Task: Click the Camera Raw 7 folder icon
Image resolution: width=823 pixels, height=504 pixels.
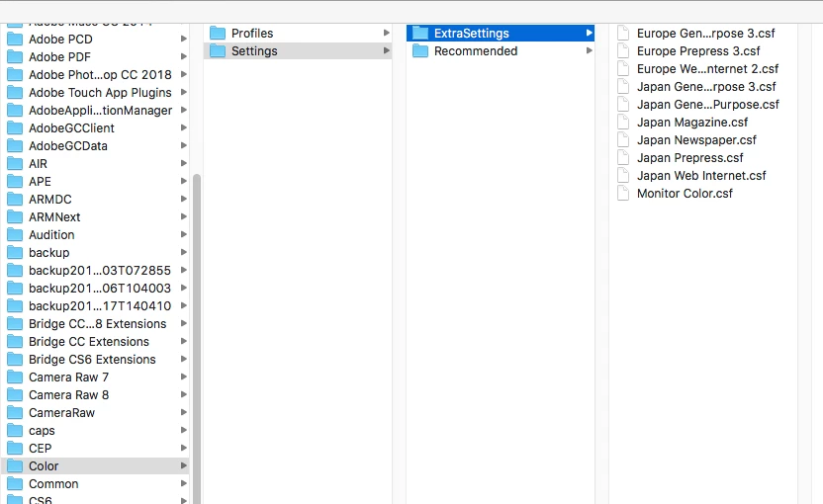Action: coord(15,378)
